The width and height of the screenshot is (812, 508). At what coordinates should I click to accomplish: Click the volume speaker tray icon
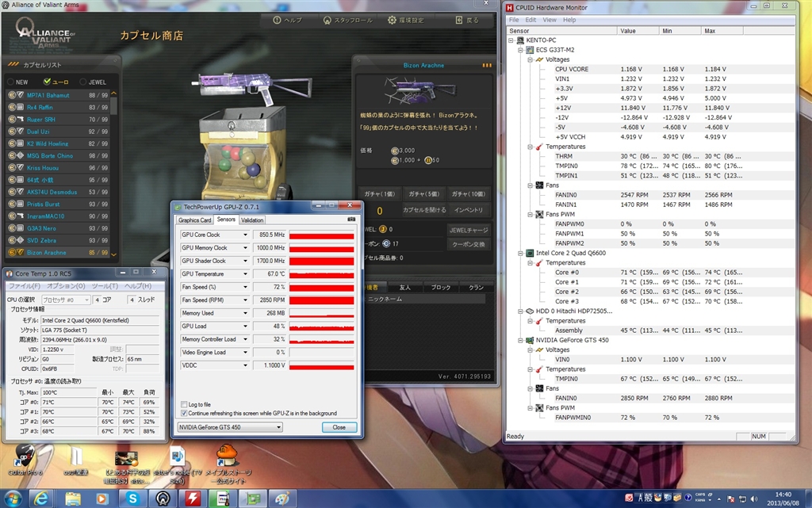pyautogui.click(x=754, y=498)
